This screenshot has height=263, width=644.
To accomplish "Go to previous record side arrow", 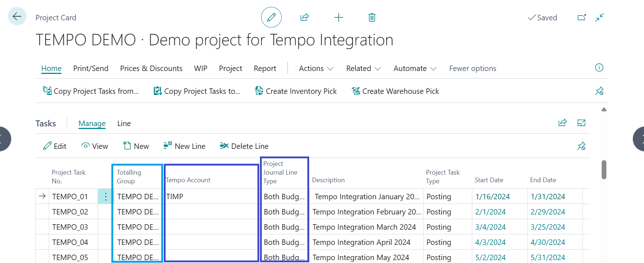I will (4, 139).
